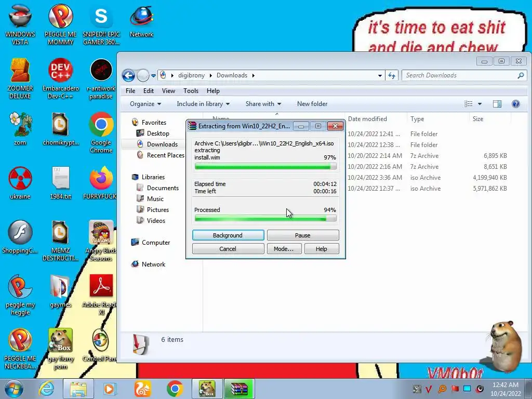Screen dimensions: 532x399
Task: Select the Google Chrome desktop icon
Action: 101,132
